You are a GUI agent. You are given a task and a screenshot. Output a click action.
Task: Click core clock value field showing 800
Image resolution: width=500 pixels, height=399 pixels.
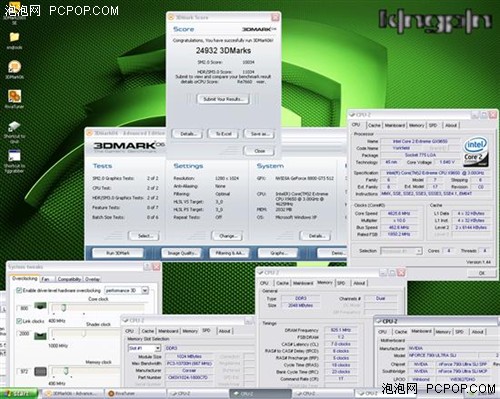pyautogui.click(x=24, y=308)
